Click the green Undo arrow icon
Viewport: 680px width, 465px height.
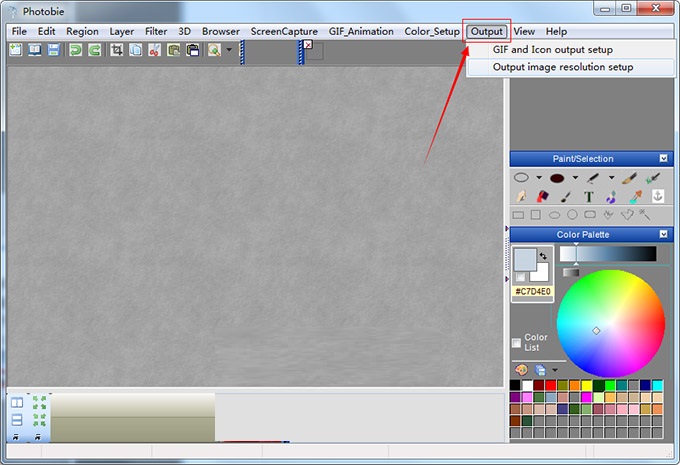point(75,50)
